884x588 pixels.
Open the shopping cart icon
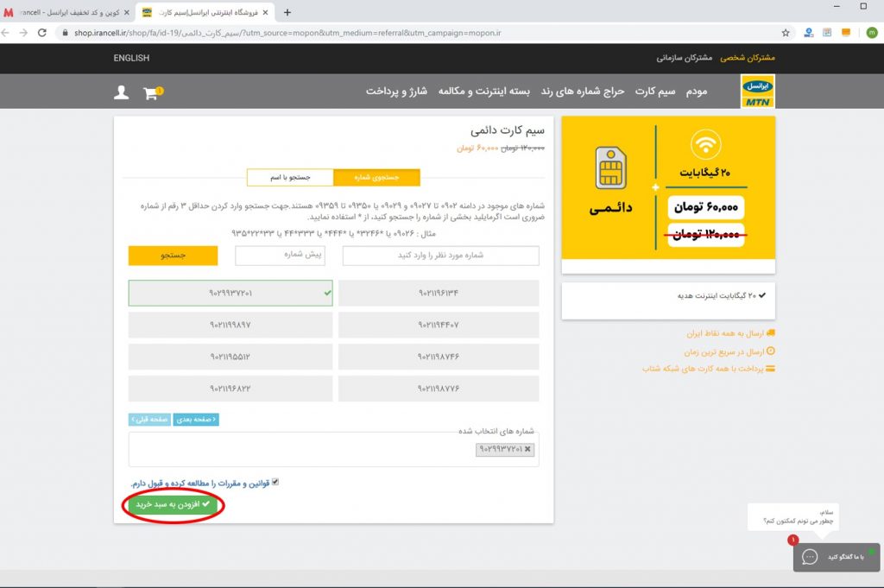coord(152,92)
